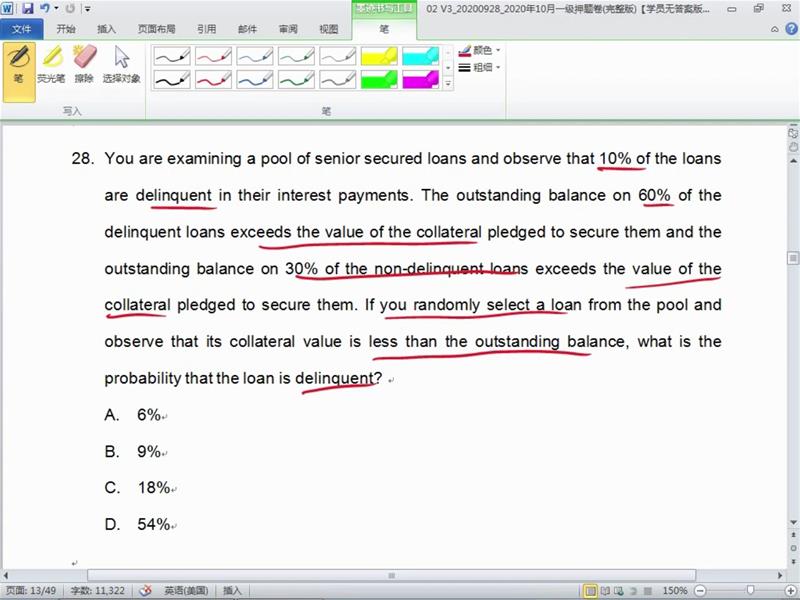The width and height of the screenshot is (800, 600).
Task: Toggle the 插入 insert mode status
Action: pos(232,591)
